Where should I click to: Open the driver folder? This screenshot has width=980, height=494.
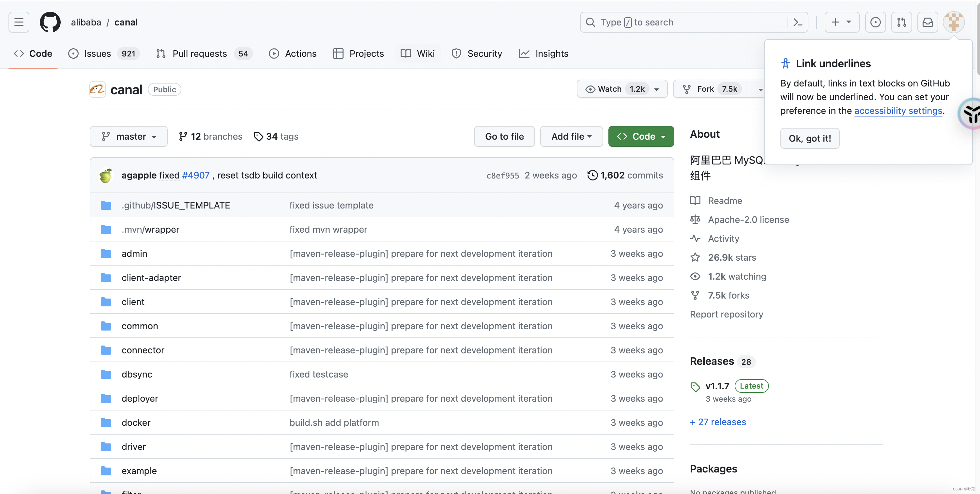pos(133,447)
